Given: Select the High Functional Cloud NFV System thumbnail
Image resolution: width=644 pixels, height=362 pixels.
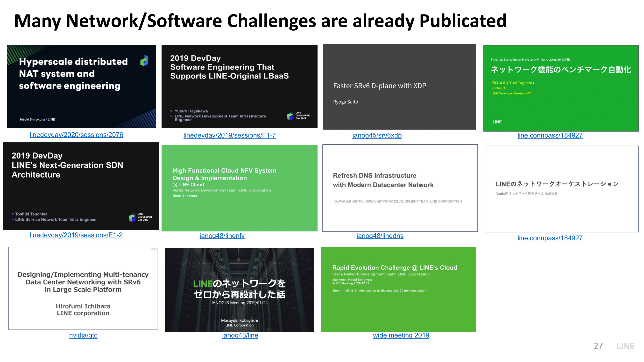Looking at the screenshot, I should click(x=240, y=188).
